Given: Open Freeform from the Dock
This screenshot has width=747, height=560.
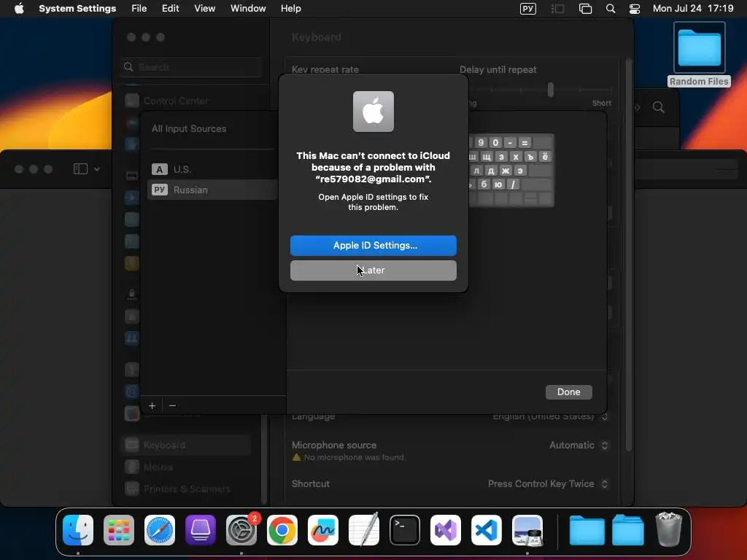Looking at the screenshot, I should [323, 530].
